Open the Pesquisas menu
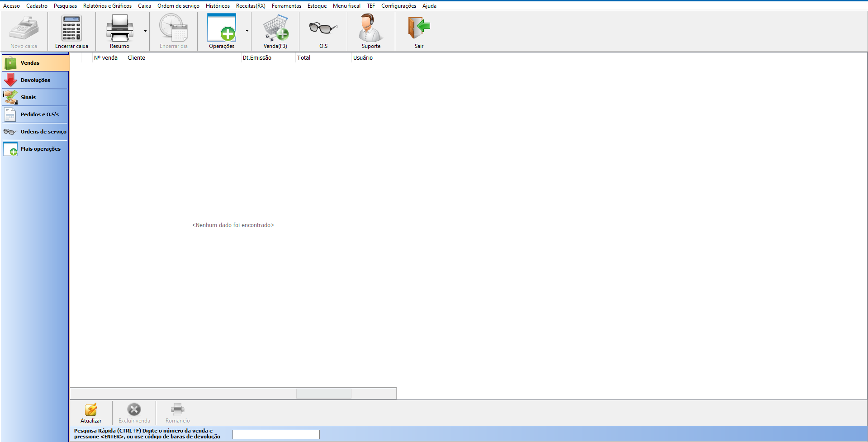This screenshot has width=868, height=442. (65, 6)
